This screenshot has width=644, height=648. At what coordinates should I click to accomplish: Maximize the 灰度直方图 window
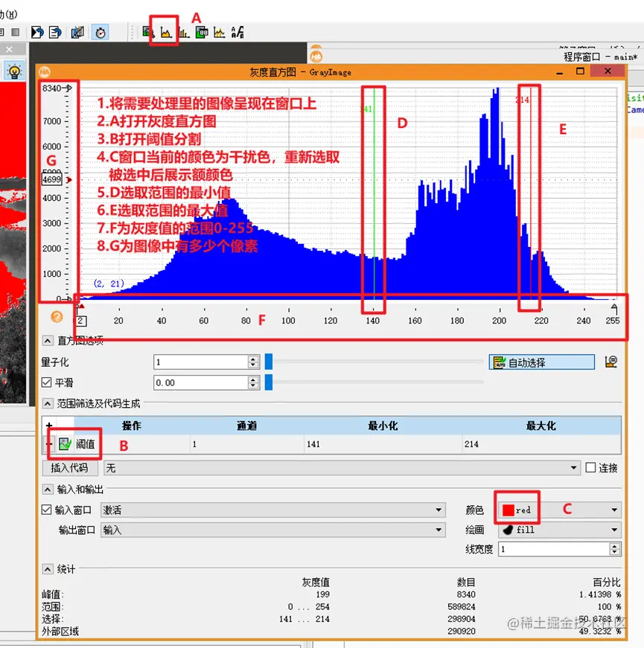click(x=580, y=71)
